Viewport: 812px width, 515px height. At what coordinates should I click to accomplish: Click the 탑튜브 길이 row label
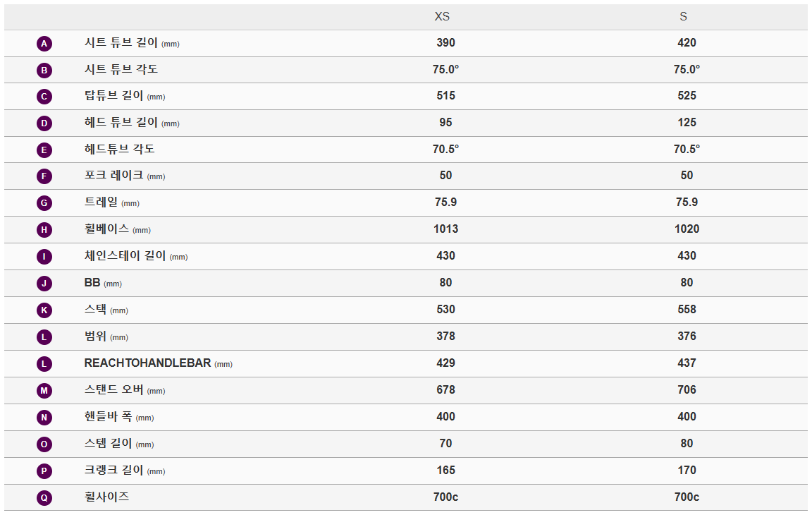tap(113, 96)
